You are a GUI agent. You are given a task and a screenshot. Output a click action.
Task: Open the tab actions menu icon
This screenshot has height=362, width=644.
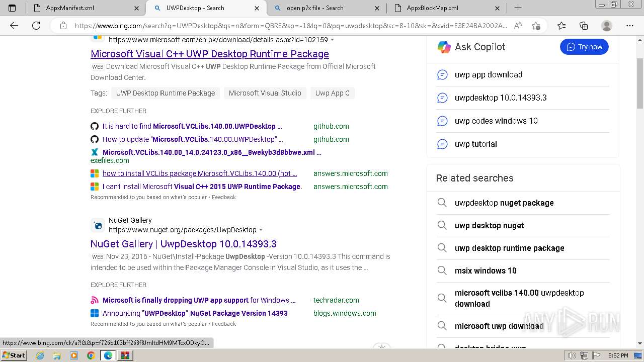12,8
